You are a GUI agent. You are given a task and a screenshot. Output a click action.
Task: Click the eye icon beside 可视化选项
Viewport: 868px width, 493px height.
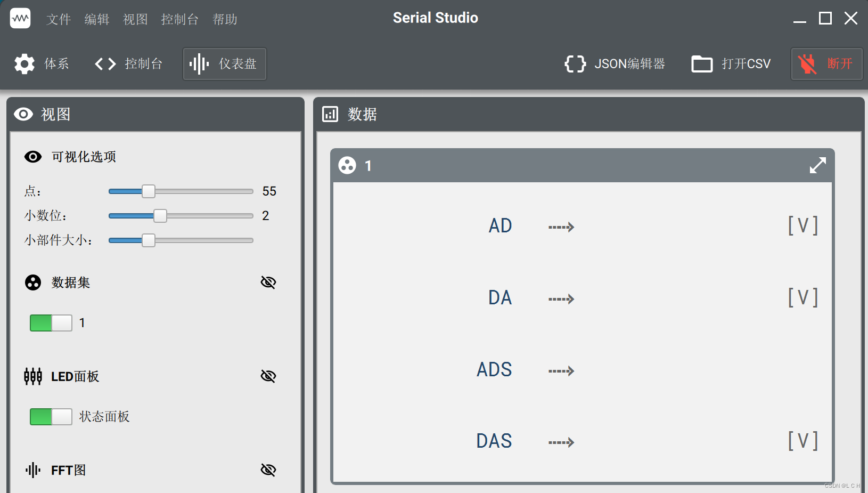pyautogui.click(x=33, y=157)
